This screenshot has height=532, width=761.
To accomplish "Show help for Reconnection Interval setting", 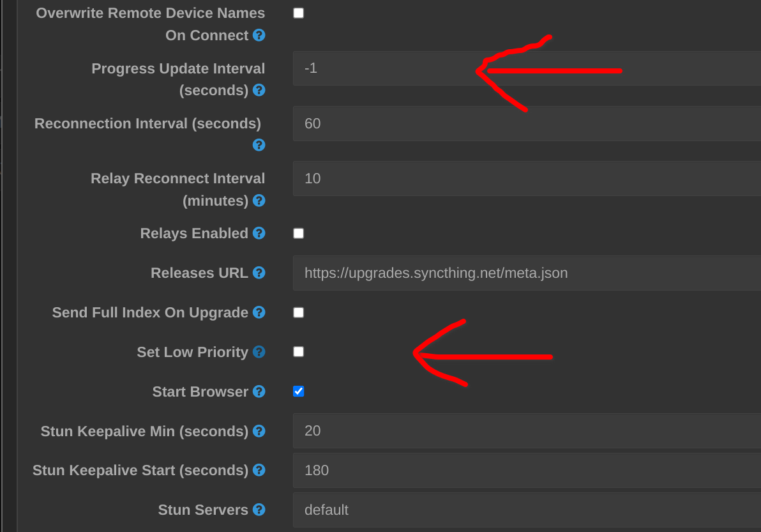I will (x=259, y=145).
